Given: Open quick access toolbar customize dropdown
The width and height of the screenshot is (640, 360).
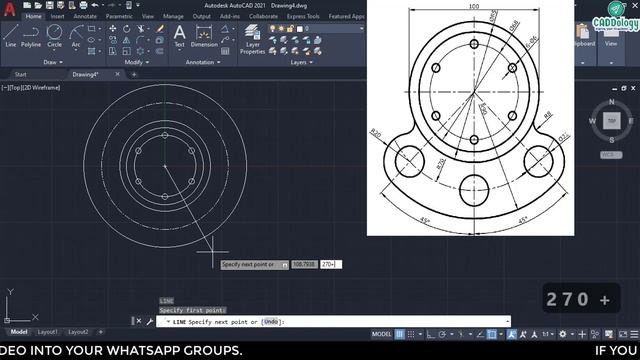Looking at the screenshot, I should coord(138,5).
